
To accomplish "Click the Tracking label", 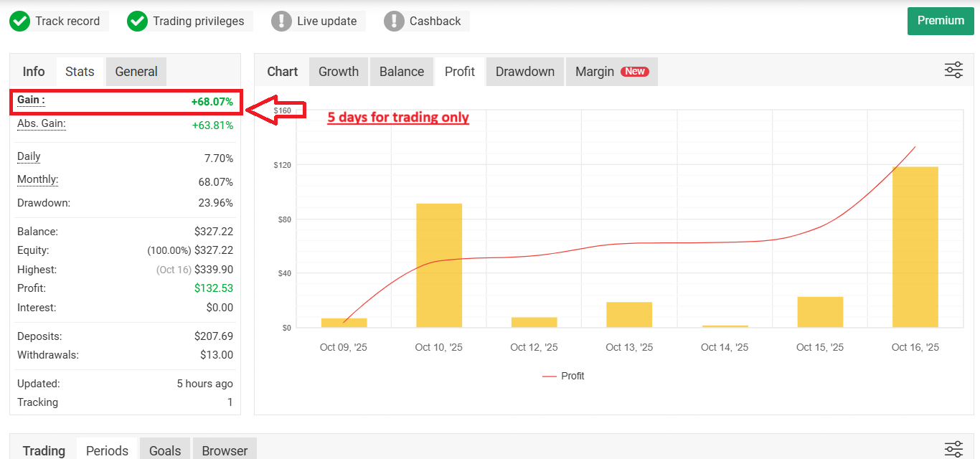I will click(37, 402).
